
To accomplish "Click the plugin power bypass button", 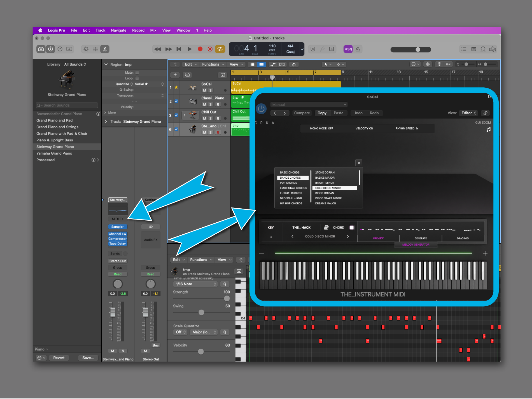I will [x=261, y=109].
